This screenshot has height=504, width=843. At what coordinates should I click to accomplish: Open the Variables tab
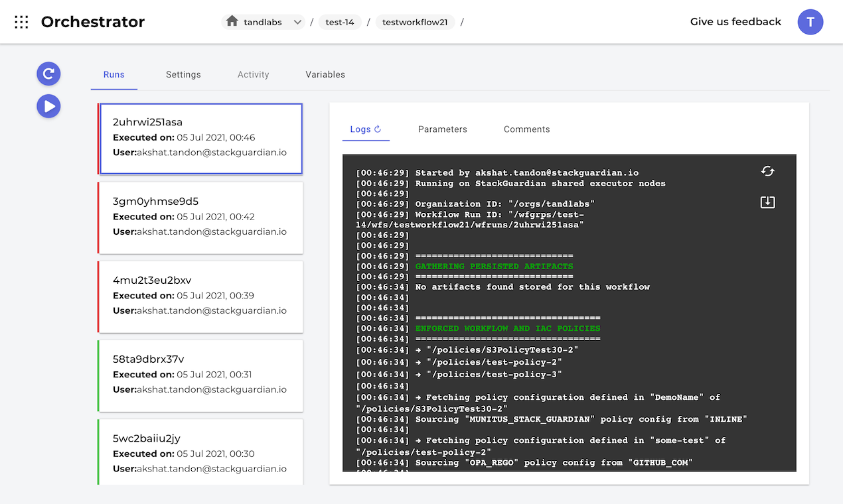click(325, 74)
